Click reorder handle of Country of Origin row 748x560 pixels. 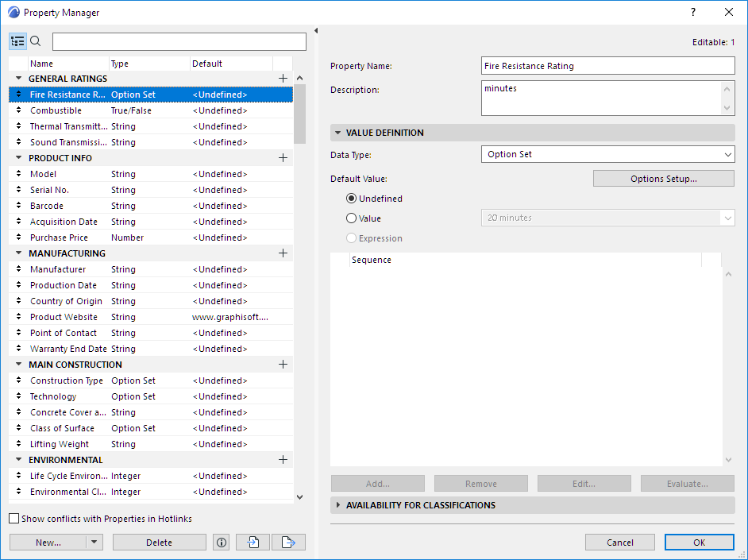tap(18, 301)
